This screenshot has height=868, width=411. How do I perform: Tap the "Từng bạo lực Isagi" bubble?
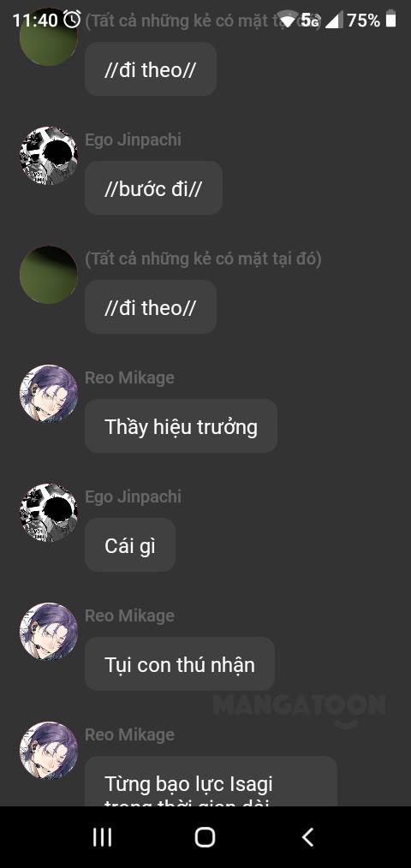tap(211, 782)
